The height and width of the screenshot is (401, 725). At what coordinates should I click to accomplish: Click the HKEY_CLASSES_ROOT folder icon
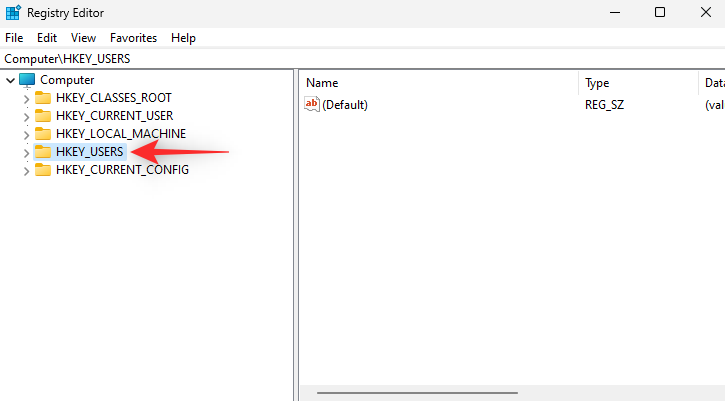[x=43, y=98]
